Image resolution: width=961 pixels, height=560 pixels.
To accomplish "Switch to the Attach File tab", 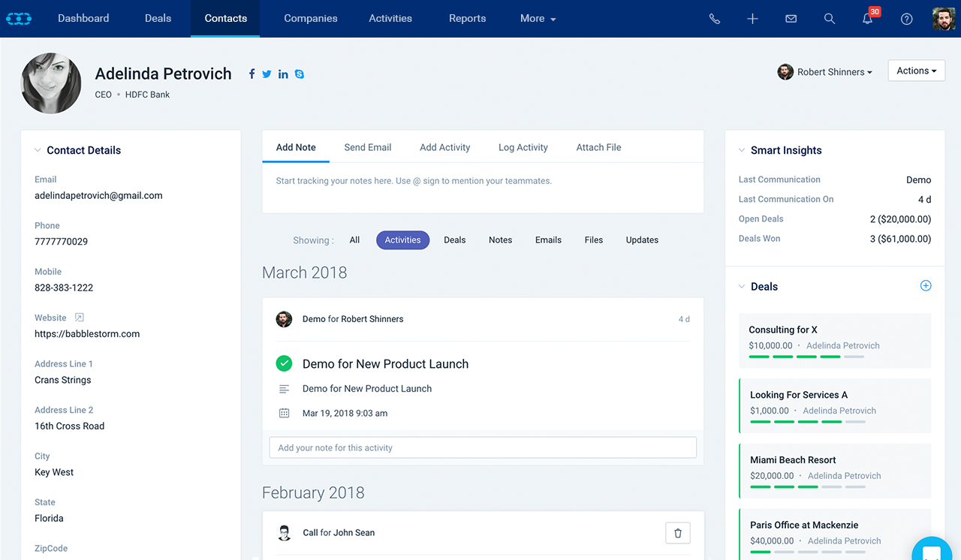I will point(598,147).
